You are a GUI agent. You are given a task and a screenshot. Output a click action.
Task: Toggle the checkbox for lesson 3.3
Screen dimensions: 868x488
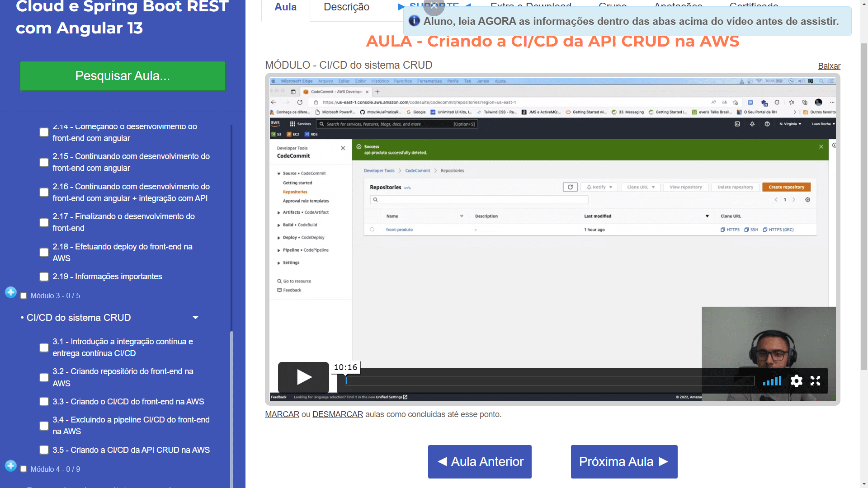click(x=44, y=402)
